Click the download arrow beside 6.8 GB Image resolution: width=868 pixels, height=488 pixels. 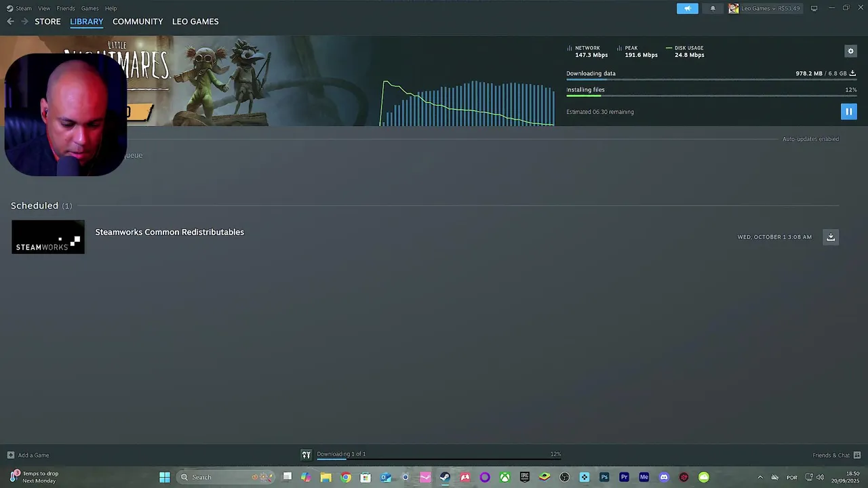click(852, 73)
